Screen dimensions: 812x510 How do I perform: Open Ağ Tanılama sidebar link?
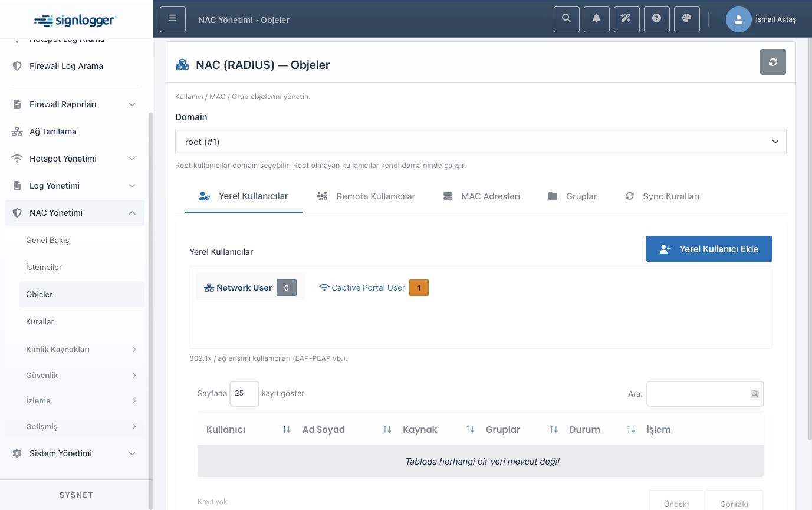[x=74, y=131]
